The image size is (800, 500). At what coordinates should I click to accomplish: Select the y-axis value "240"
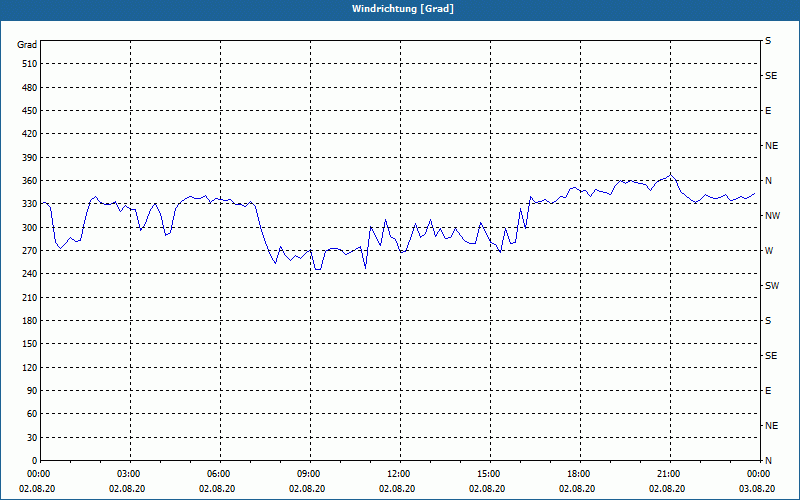[x=30, y=273]
